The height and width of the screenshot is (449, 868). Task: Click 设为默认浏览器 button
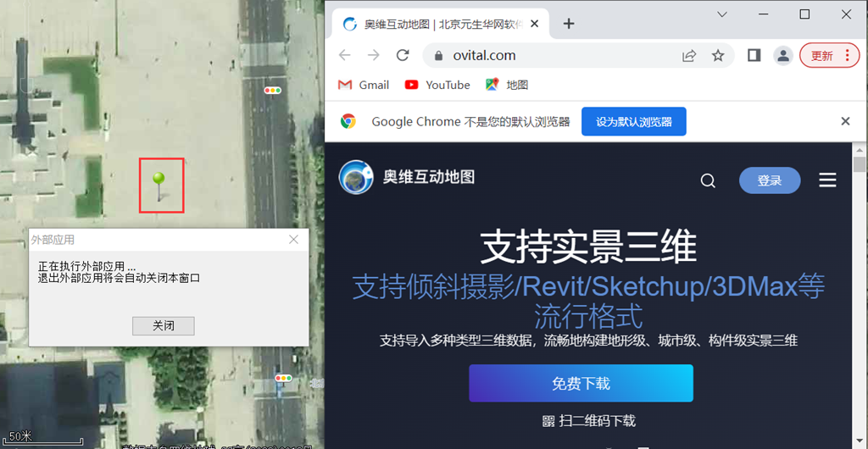[633, 121]
